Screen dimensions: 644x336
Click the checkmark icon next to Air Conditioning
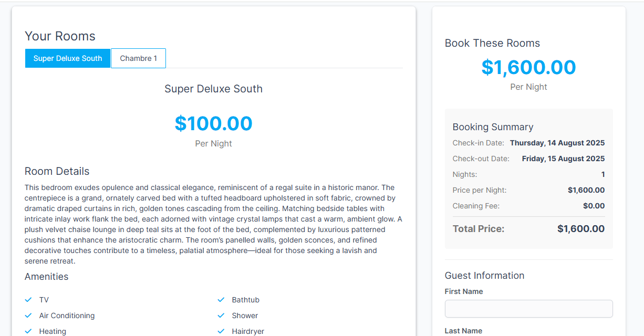pos(28,316)
